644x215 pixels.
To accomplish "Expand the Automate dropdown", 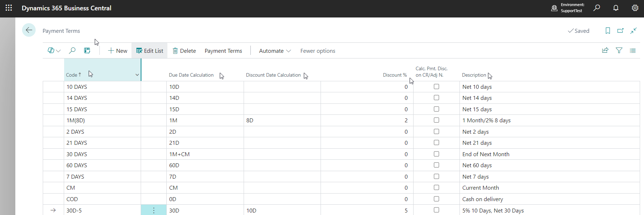I will pyautogui.click(x=275, y=51).
